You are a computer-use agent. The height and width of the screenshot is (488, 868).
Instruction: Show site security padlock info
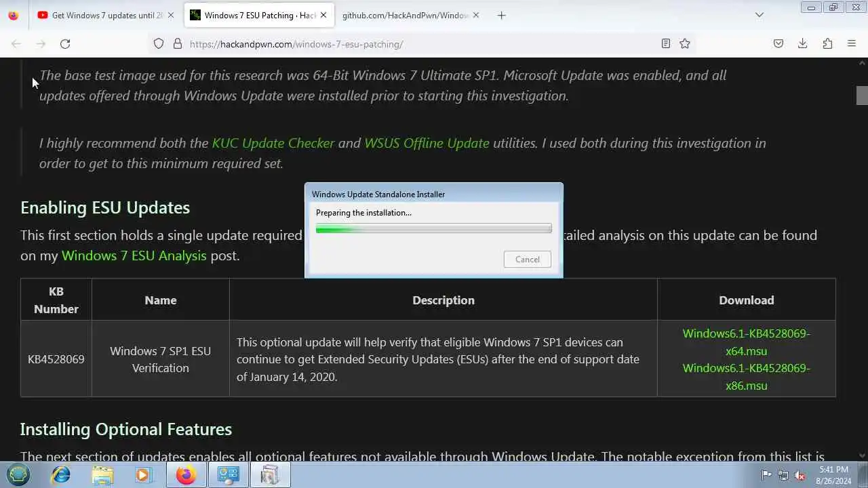click(178, 44)
